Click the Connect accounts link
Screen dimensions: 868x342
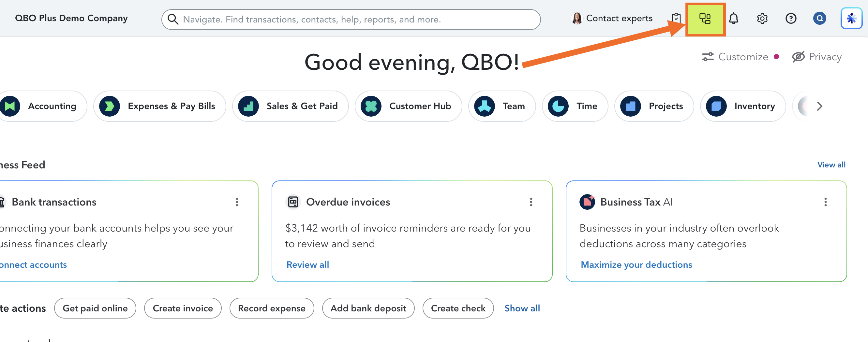(x=33, y=265)
